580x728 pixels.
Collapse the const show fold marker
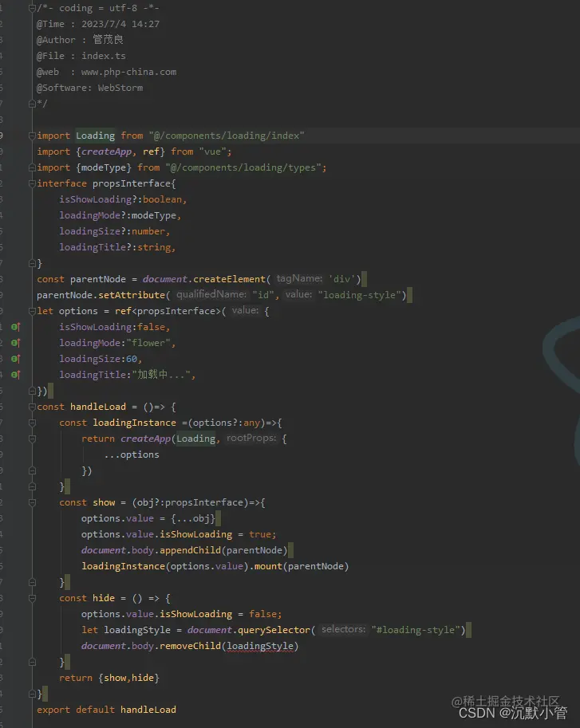tap(32, 502)
